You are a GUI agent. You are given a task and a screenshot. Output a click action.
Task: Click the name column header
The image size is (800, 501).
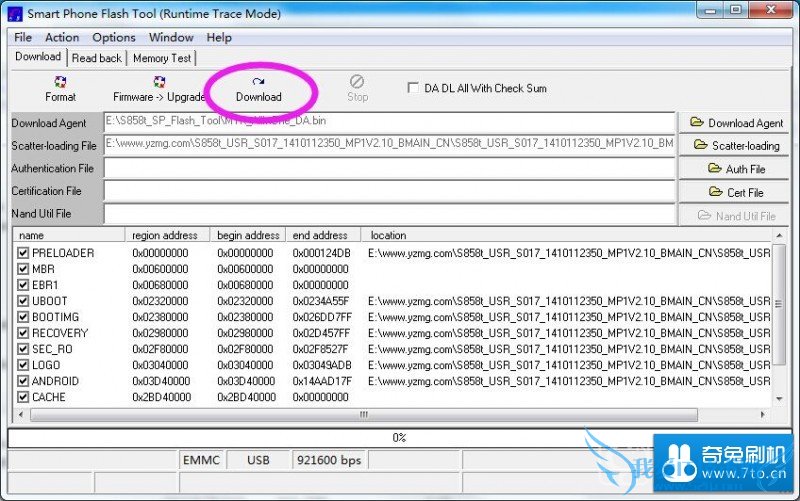[69, 235]
